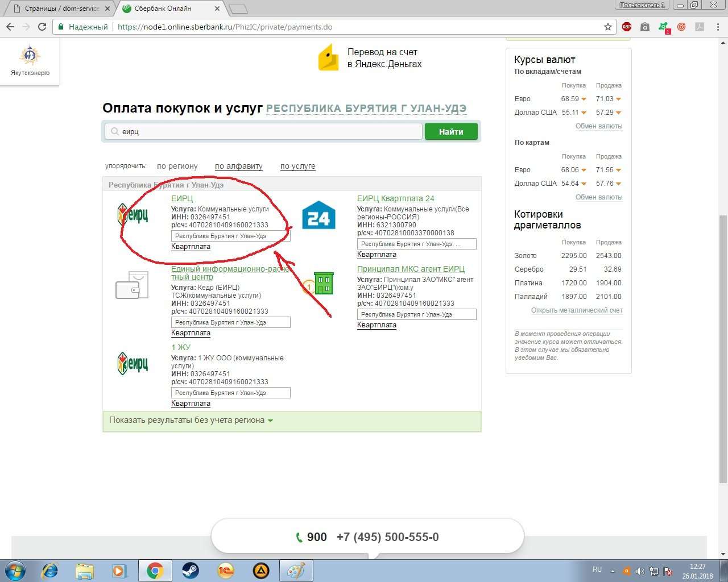The height and width of the screenshot is (582, 728).
Task: Open a new browser tab
Action: [x=238, y=9]
